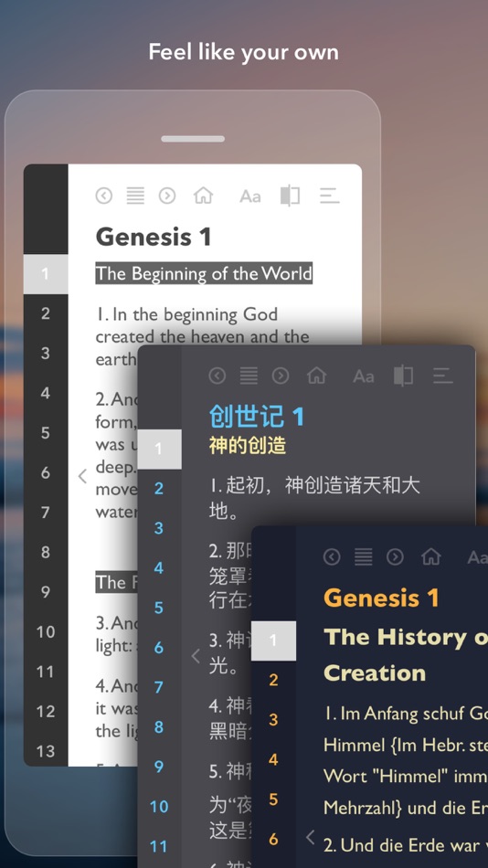The width and height of the screenshot is (488, 868).
Task: Select blue chapter 10 in Chinese window
Action: 159,807
